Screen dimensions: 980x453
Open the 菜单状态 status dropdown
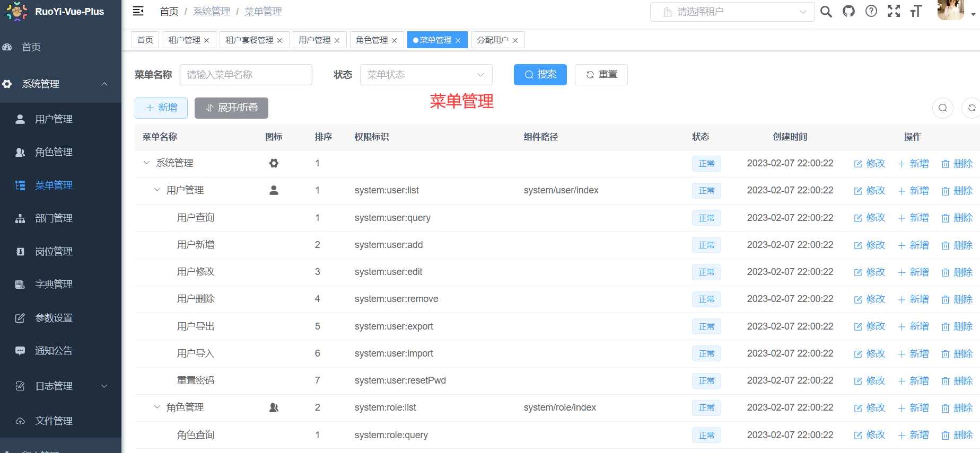tap(426, 75)
